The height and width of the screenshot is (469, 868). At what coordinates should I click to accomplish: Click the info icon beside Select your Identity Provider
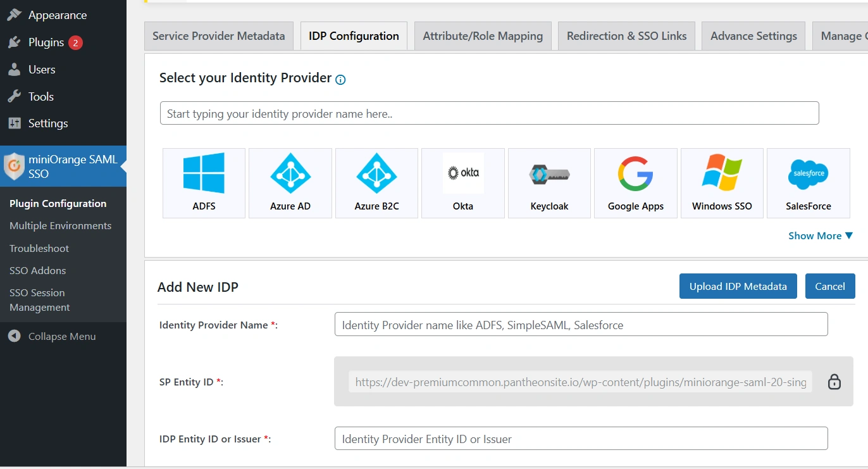(340, 79)
